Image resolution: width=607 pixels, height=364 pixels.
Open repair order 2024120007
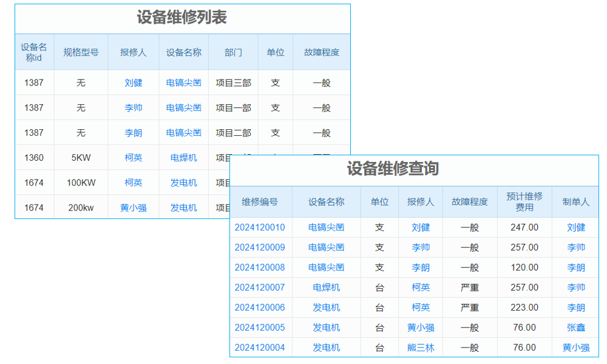pyautogui.click(x=261, y=288)
